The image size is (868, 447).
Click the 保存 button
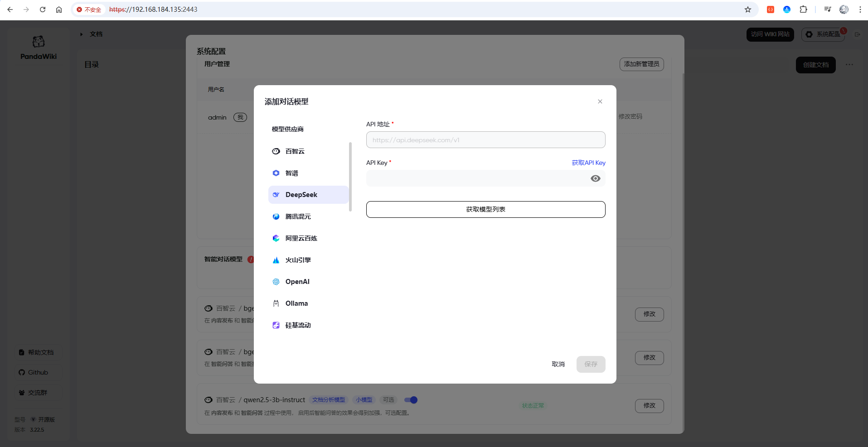click(591, 364)
